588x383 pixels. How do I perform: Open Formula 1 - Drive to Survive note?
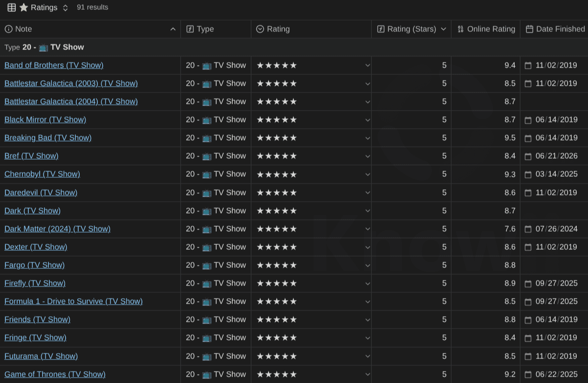(x=73, y=301)
